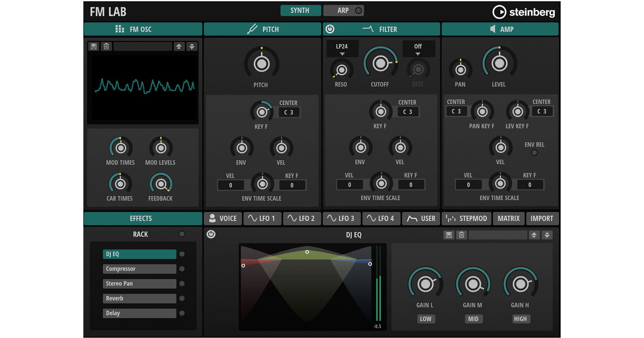This screenshot has width=644, height=338.
Task: Toggle the Stereo Pan effect slot on
Action: point(182,283)
